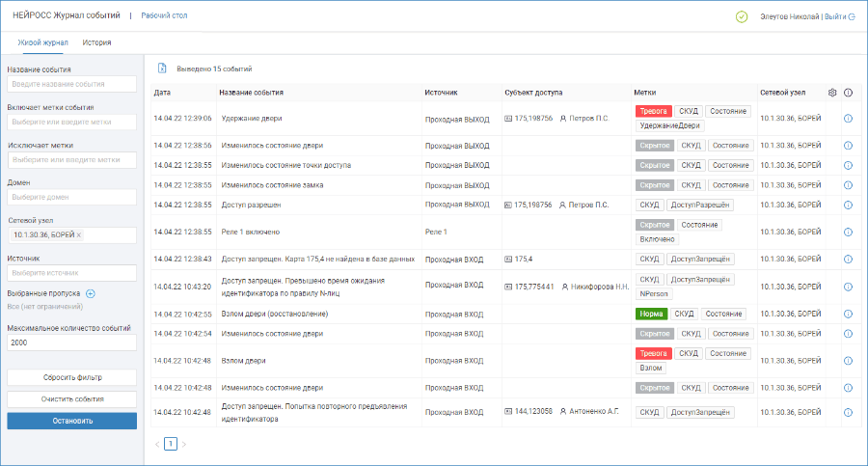
Task: Click ДоступЗапрещён tag in Карта 175,4 row
Action: (700, 260)
